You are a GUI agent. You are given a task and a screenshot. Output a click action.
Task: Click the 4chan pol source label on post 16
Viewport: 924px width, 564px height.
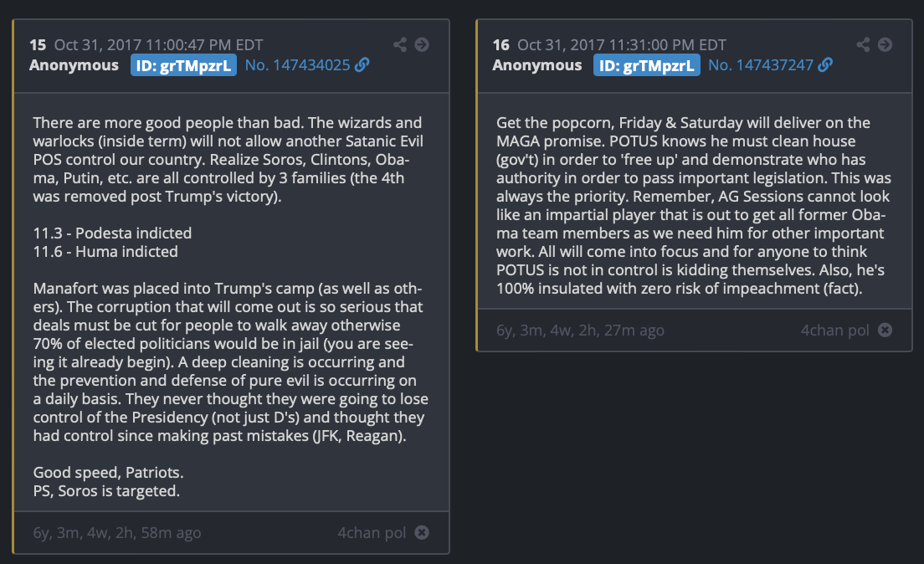[x=834, y=330]
